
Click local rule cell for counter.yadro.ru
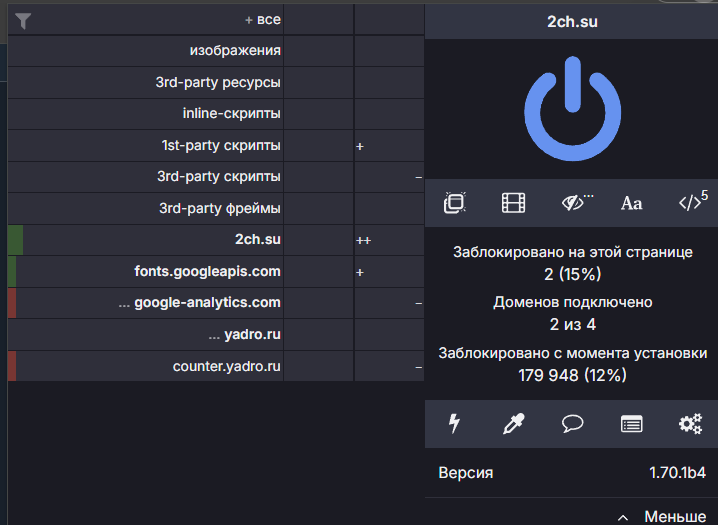[389, 366]
